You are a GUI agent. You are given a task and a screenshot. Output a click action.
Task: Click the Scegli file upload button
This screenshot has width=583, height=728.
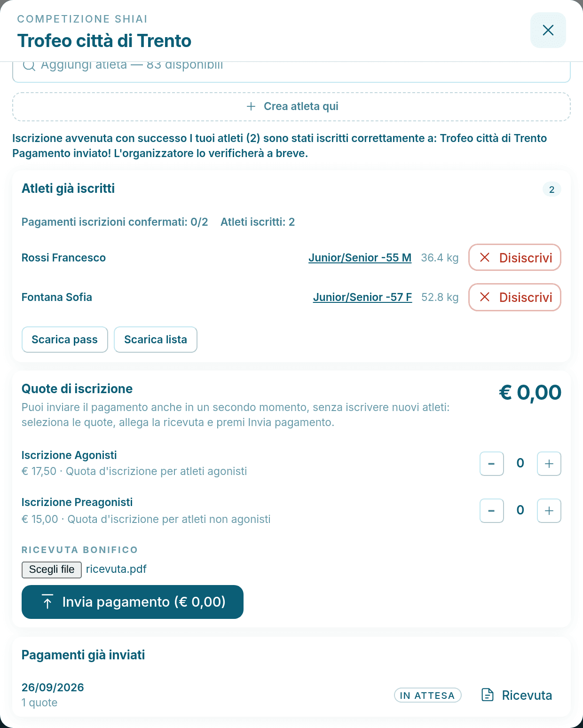click(x=52, y=570)
